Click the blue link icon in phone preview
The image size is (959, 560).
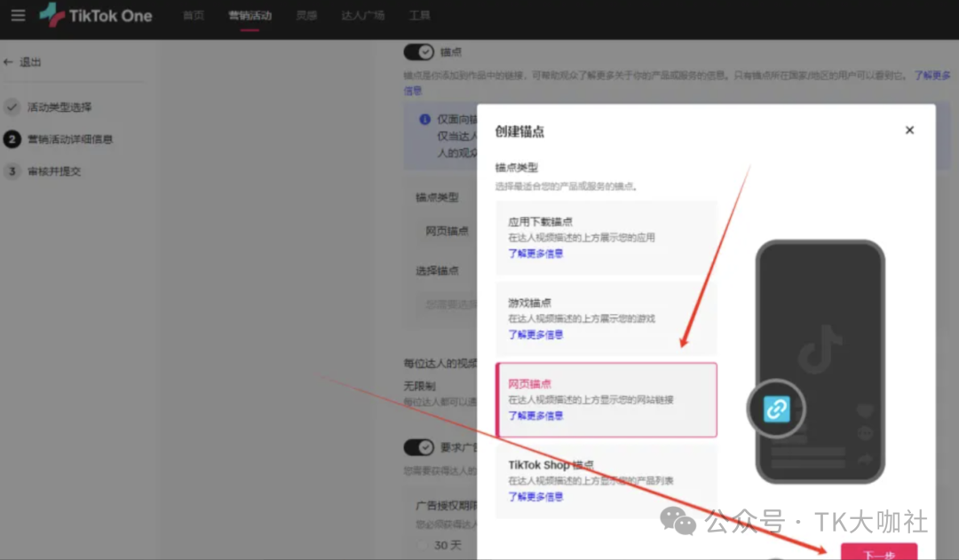(x=776, y=408)
